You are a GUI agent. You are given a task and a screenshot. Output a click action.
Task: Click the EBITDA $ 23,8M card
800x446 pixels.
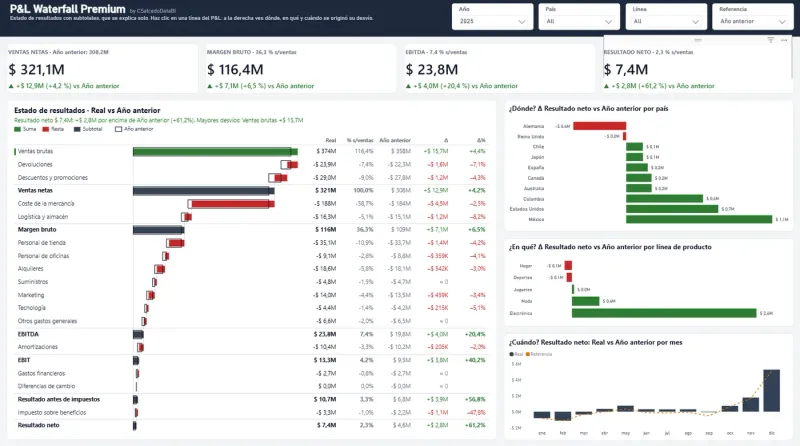(x=499, y=68)
